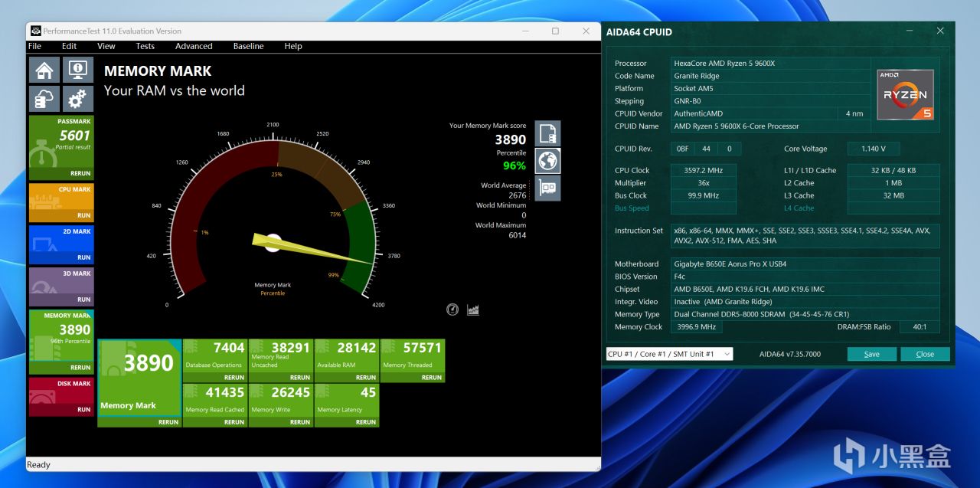Screen dimensions: 980x488
Task: Open the View menu
Action: pyautogui.click(x=106, y=46)
